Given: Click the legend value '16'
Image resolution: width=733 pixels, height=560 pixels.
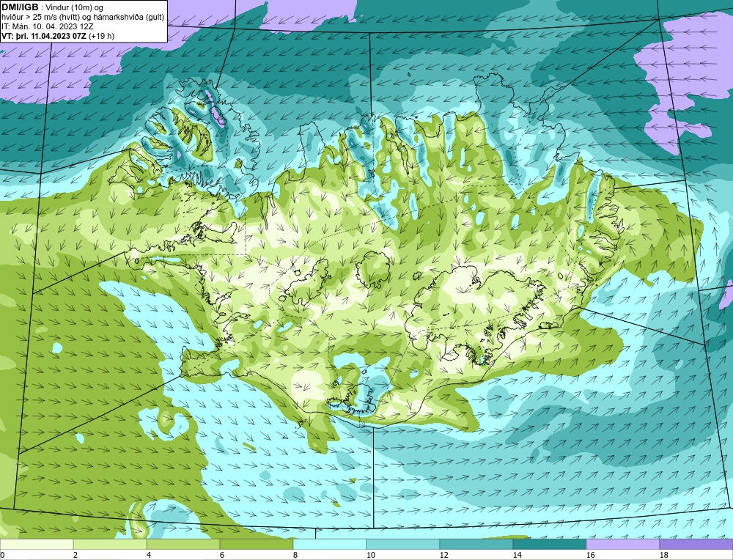Looking at the screenshot, I should coord(590,555).
